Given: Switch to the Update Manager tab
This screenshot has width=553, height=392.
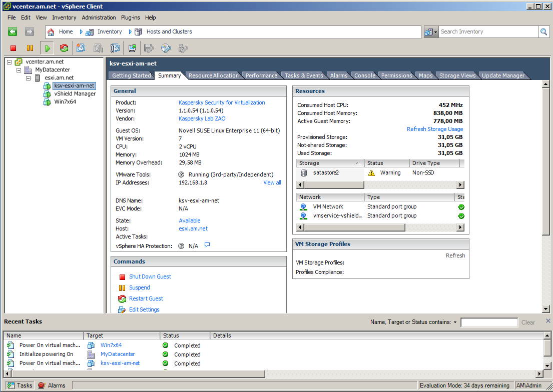Looking at the screenshot, I should (503, 75).
